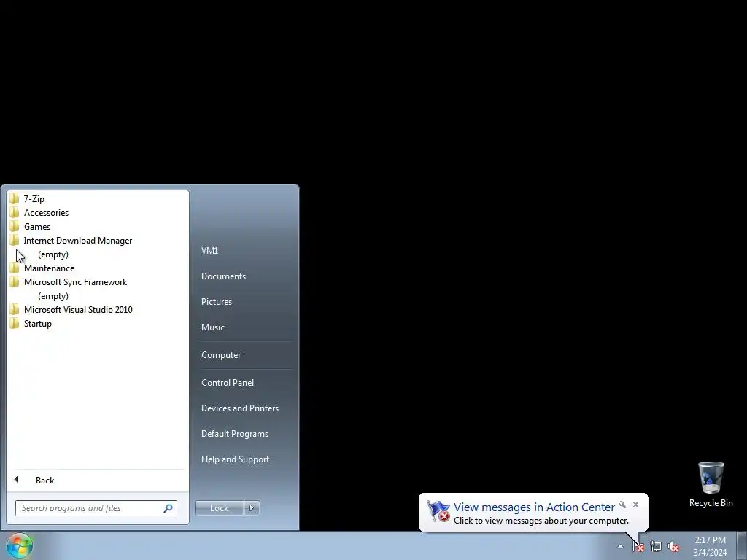Expand Microsoft Visual Studio 2010 group
The height and width of the screenshot is (560, 747).
tap(98, 309)
